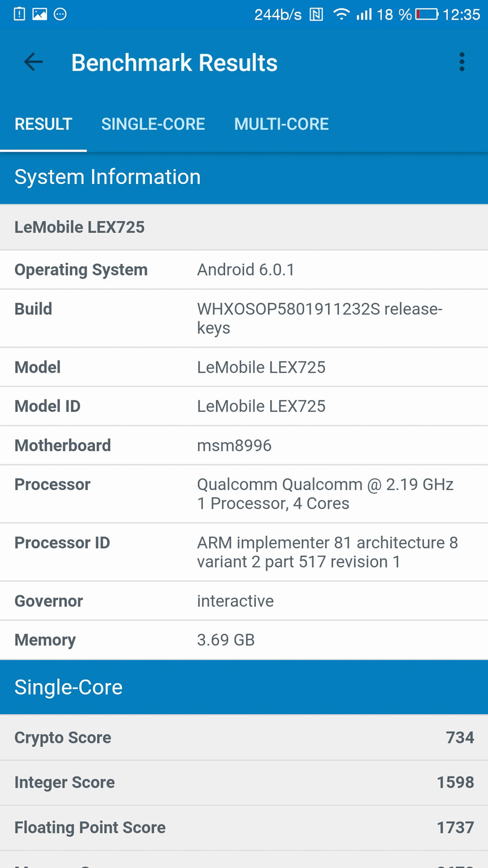Switch to the MULTI-CORE tab
The width and height of the screenshot is (488, 868).
coord(282,124)
